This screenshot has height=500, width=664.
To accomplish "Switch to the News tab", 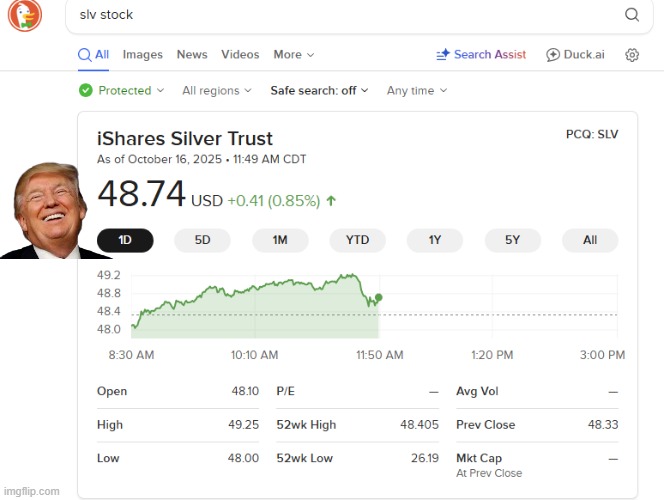I will [192, 55].
